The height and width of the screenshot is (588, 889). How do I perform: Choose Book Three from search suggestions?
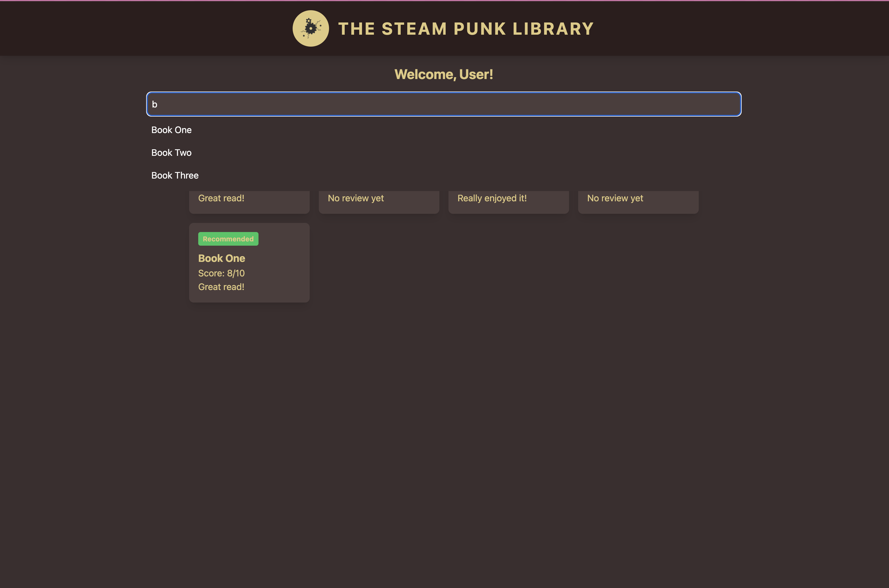[x=175, y=175]
